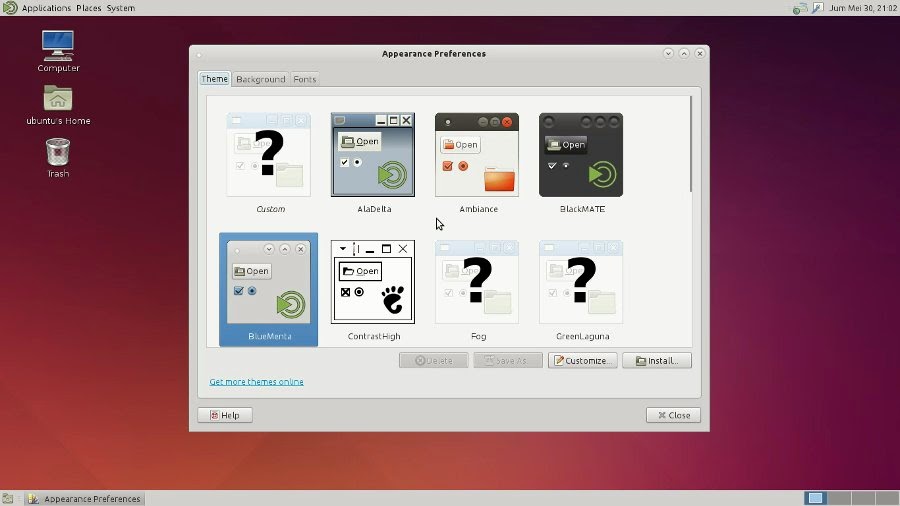Select the ContrastHigh theme thumbnail
The height and width of the screenshot is (506, 900).
(373, 282)
